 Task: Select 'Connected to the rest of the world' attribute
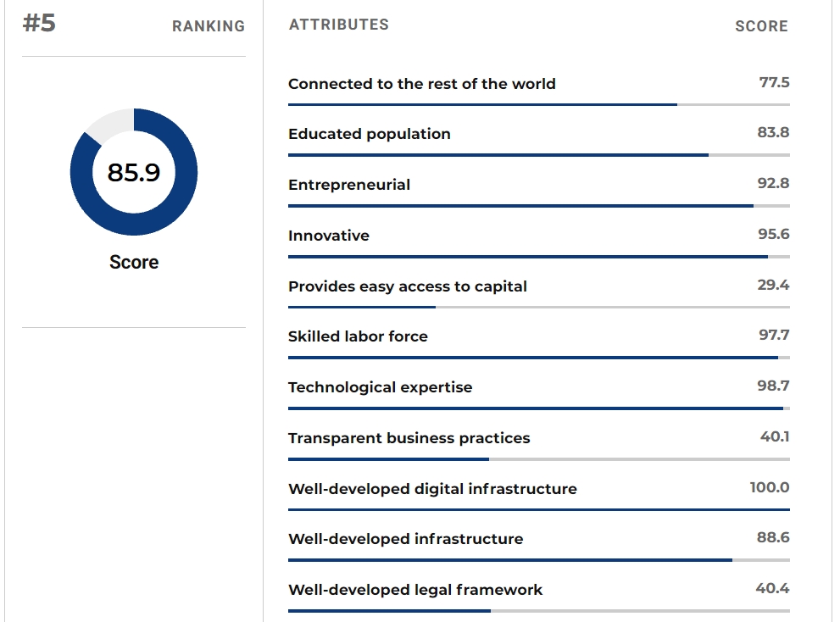[x=422, y=84]
